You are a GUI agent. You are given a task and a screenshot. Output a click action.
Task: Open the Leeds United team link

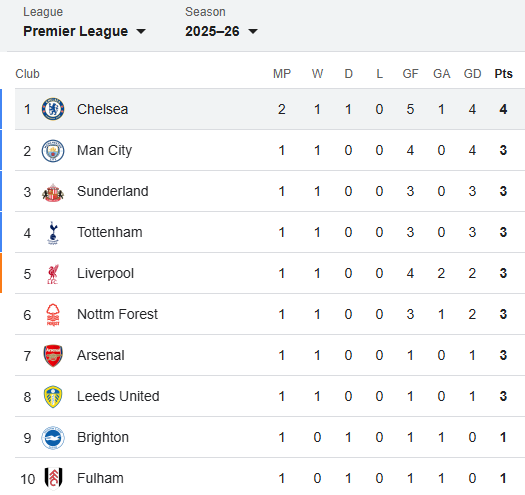point(118,396)
